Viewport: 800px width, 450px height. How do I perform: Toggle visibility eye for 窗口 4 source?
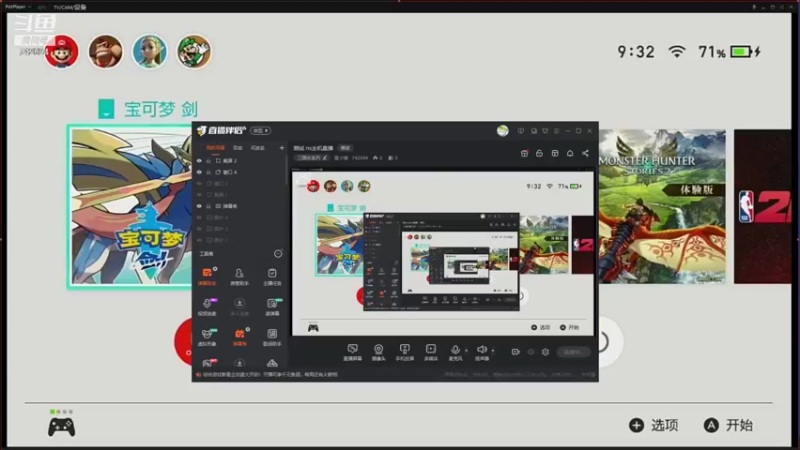point(199,172)
